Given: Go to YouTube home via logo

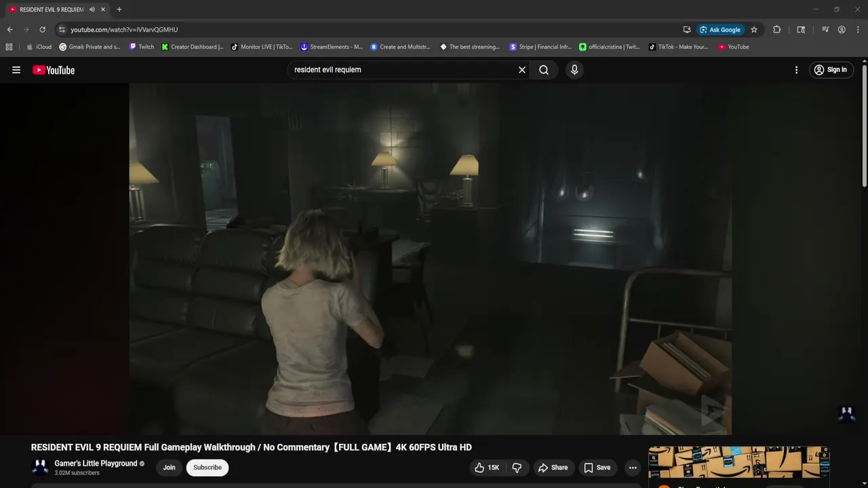Looking at the screenshot, I should [x=54, y=70].
